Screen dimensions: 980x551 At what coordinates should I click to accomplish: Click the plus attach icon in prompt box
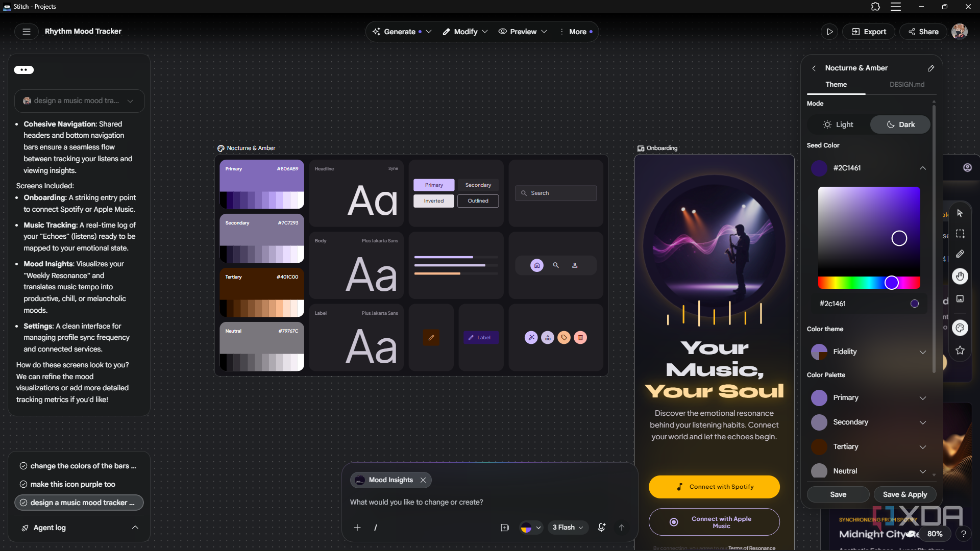tap(357, 528)
